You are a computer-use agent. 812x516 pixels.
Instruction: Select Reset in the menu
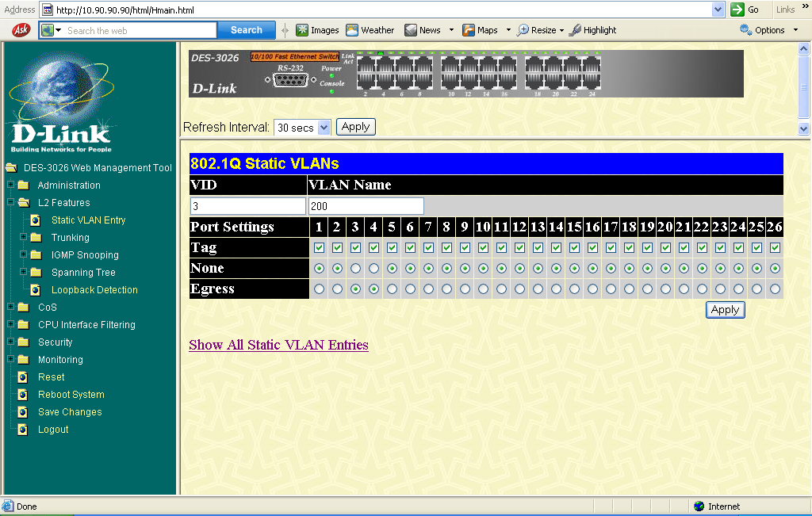tap(52, 377)
